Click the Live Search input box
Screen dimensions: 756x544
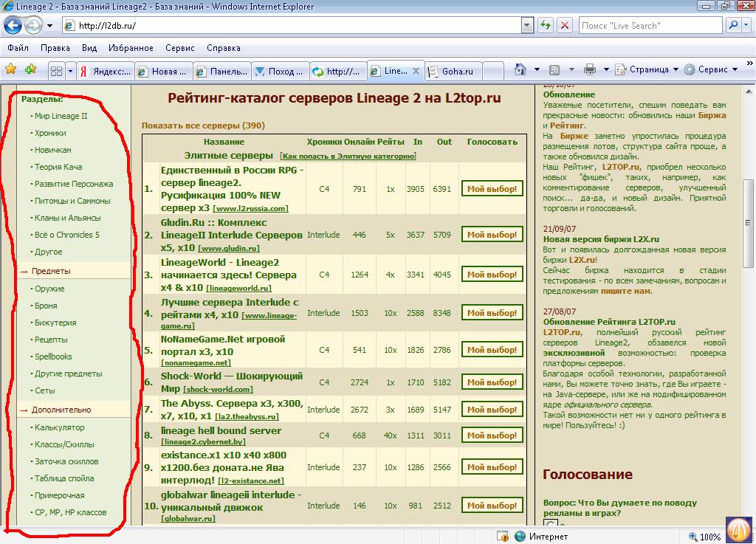[x=651, y=26]
